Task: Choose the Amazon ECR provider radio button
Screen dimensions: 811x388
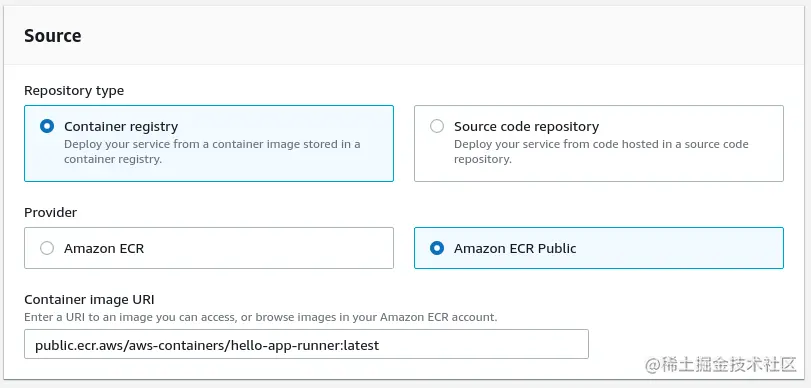Action: click(x=47, y=248)
